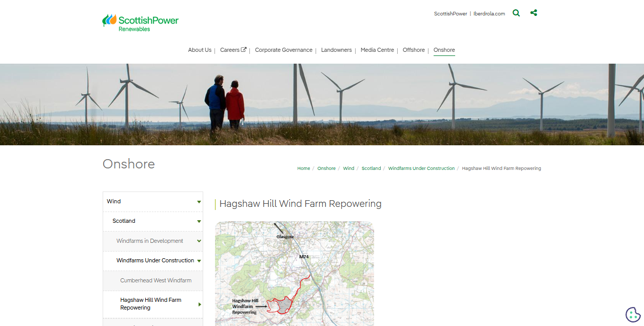Switch to the Offshore section
Image resolution: width=644 pixels, height=326 pixels.
pos(414,50)
